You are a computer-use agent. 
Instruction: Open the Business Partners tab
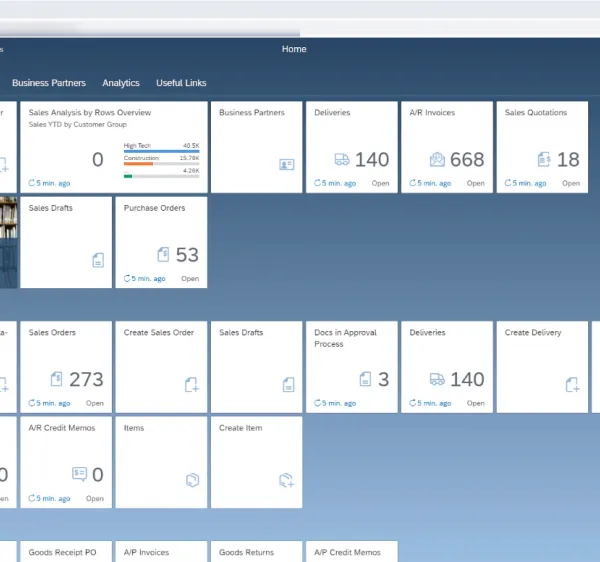point(49,83)
